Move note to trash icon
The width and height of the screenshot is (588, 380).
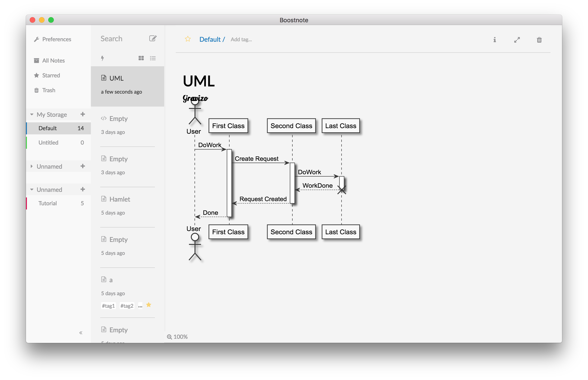click(539, 40)
